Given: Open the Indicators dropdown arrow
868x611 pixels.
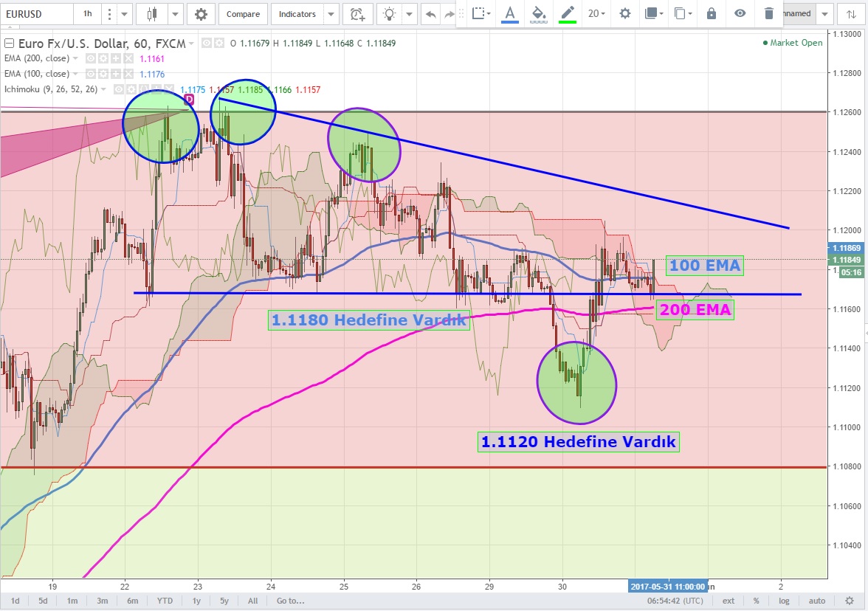Looking at the screenshot, I should [x=331, y=14].
